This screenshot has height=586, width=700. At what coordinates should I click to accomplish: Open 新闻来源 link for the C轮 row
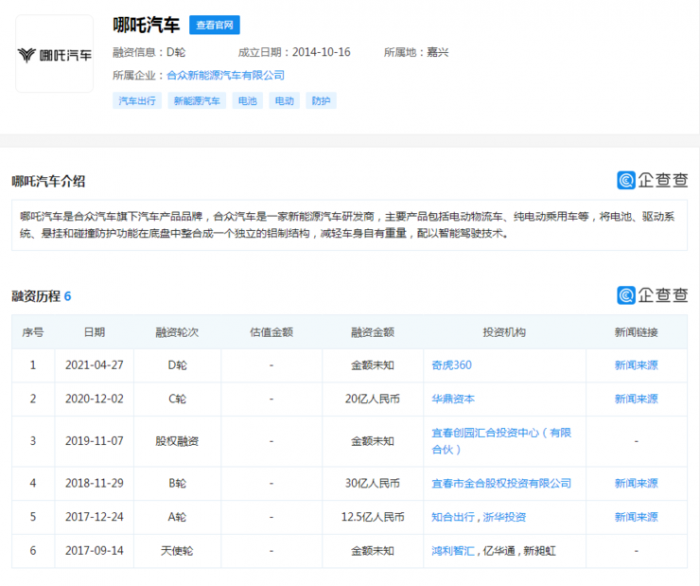(x=636, y=399)
